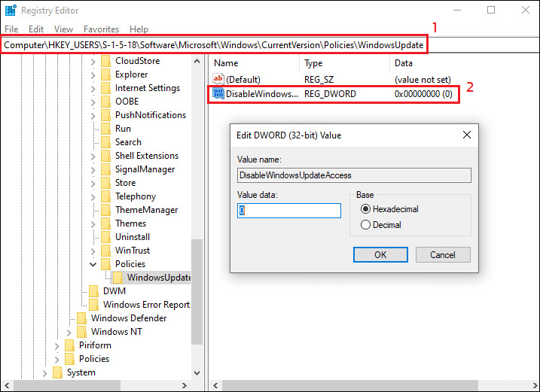Expand the Windows NT key
The height and width of the screenshot is (392, 540).
point(69,332)
